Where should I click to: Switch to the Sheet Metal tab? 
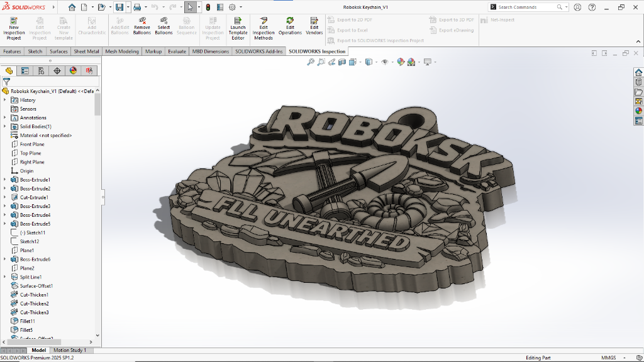click(86, 52)
